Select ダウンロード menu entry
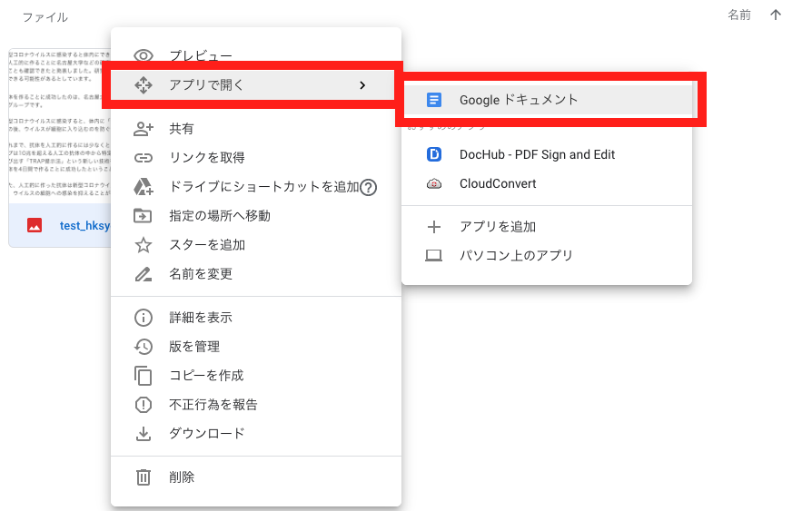The height and width of the screenshot is (511, 812). point(256,433)
